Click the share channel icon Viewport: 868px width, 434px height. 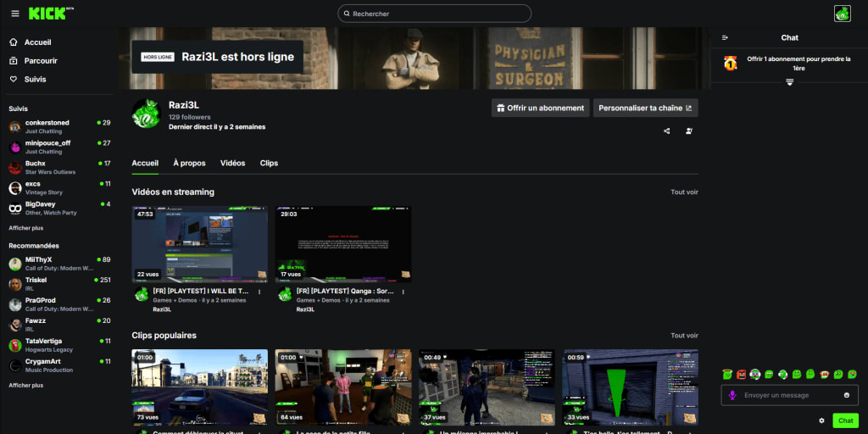pos(666,131)
